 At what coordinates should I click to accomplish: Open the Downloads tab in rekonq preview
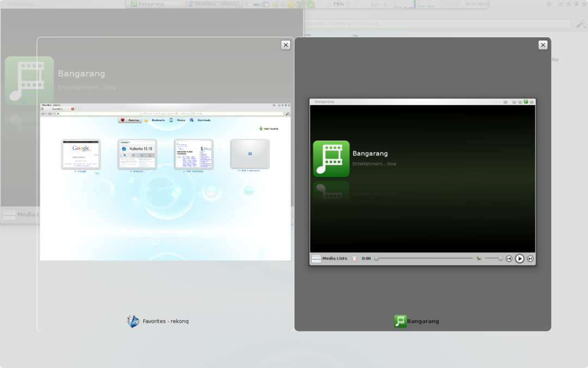[x=200, y=120]
